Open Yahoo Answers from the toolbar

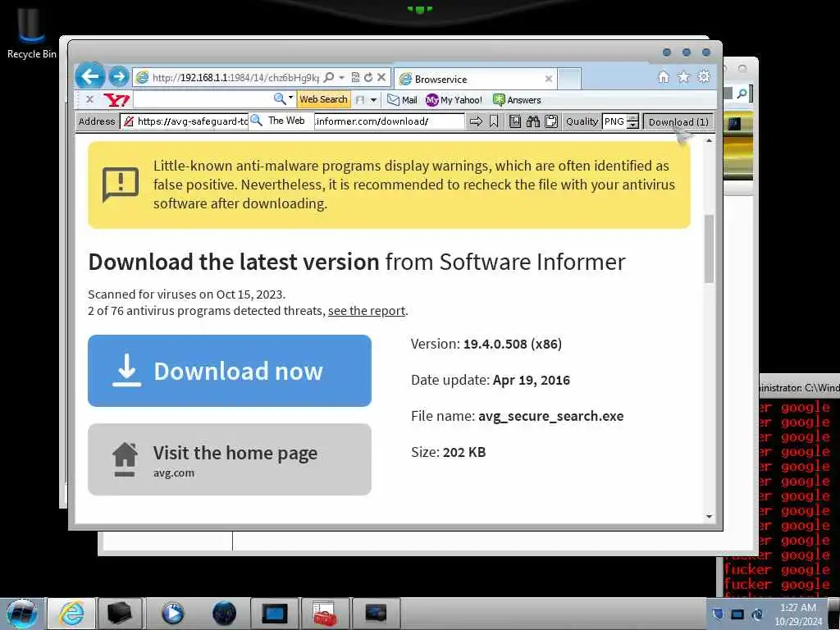[x=517, y=100]
